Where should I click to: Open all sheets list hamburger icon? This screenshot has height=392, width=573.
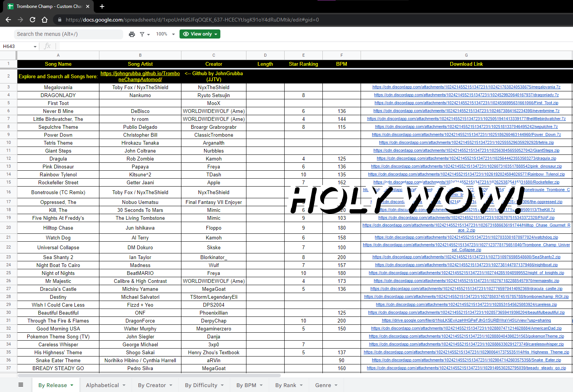pos(21,385)
